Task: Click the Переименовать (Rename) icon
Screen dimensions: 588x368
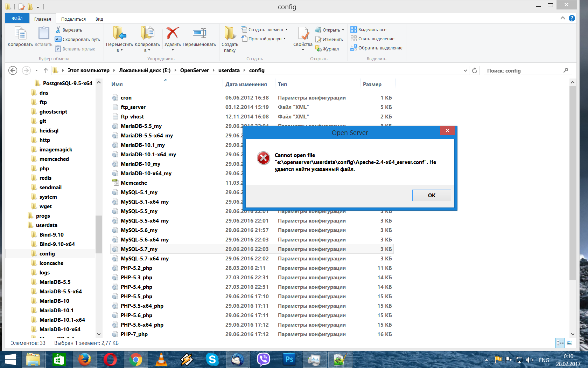Action: click(x=199, y=33)
